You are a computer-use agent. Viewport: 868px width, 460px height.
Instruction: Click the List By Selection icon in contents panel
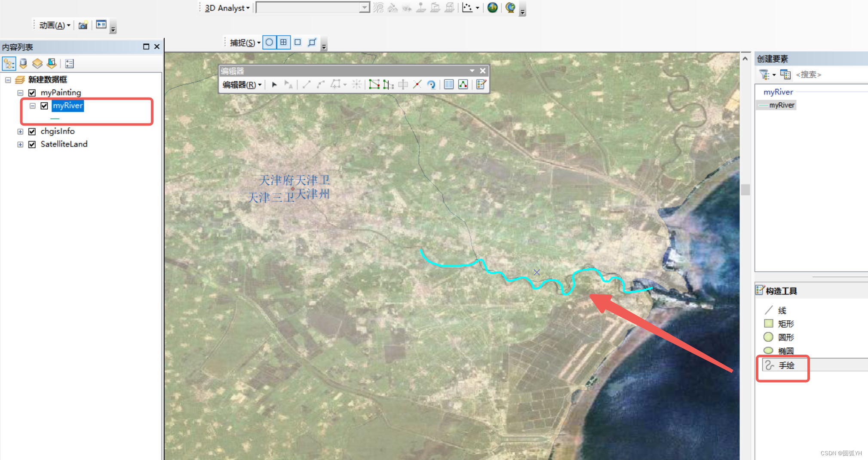pos(52,64)
